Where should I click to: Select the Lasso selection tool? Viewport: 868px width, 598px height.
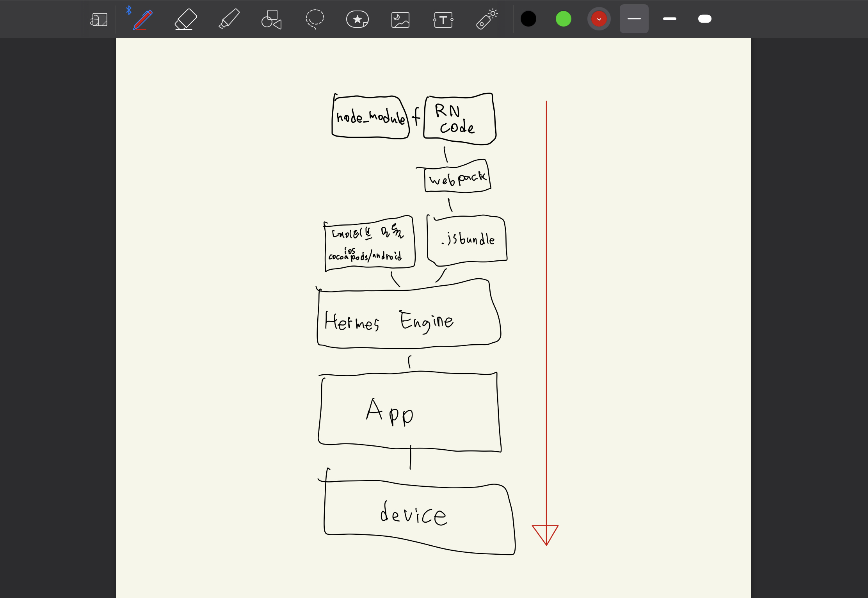(315, 19)
